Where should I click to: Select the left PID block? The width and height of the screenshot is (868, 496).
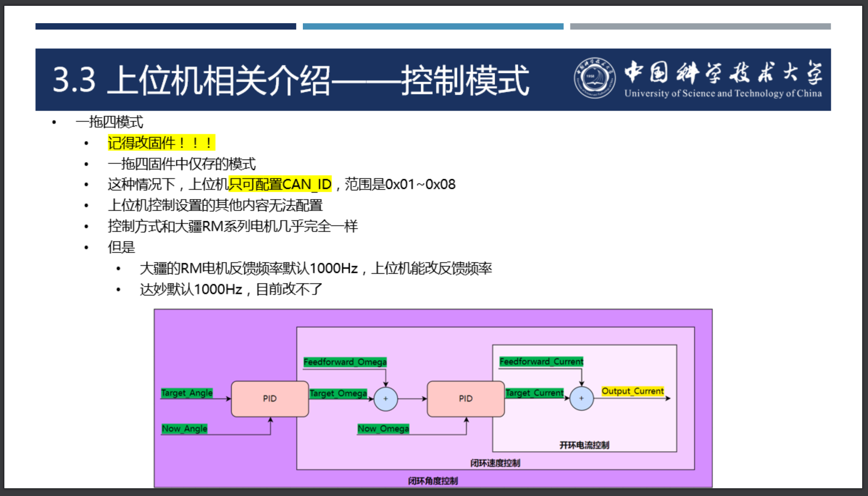click(270, 399)
